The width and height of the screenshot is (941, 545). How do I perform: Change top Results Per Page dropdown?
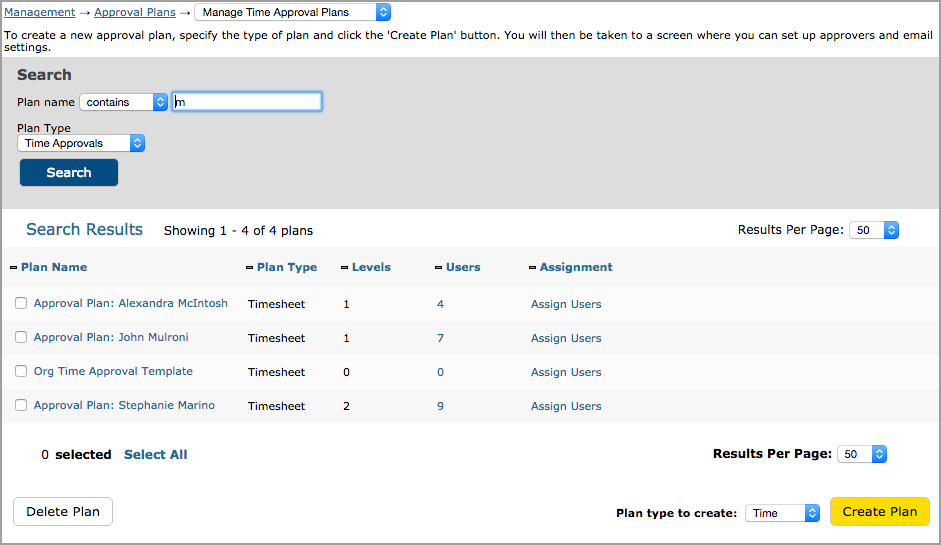coord(874,230)
